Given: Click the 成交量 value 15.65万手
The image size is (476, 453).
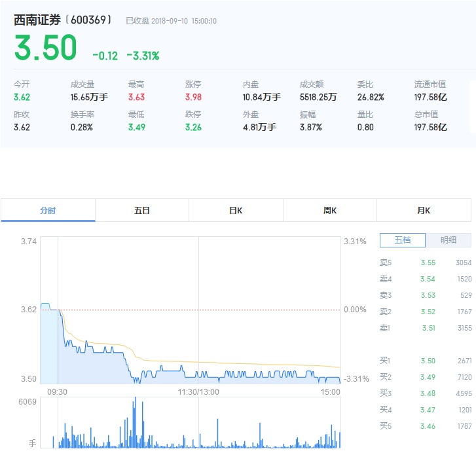Looking at the screenshot, I should click(x=89, y=97).
